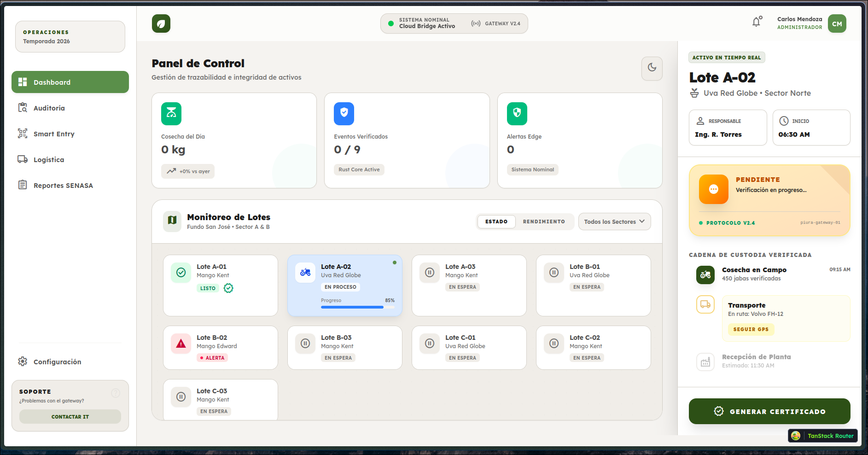The width and height of the screenshot is (868, 455).
Task: Open the Todos los Sectores dropdown
Action: pyautogui.click(x=614, y=222)
